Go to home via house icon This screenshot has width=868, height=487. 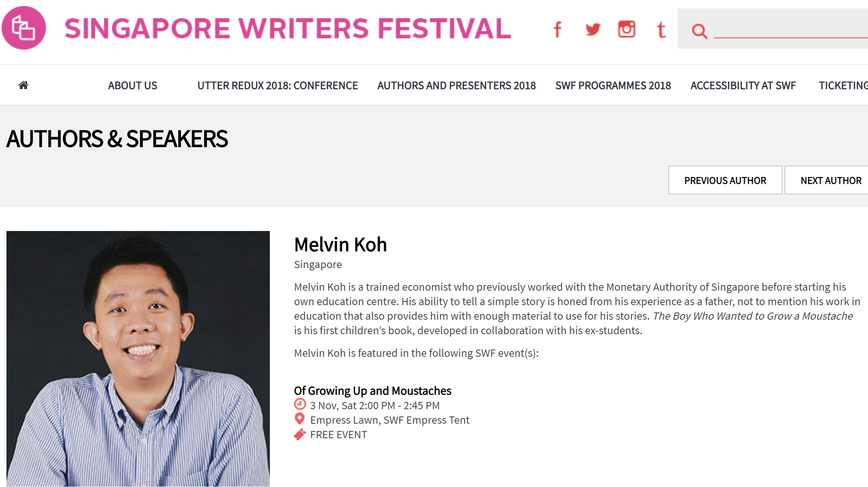click(x=23, y=85)
